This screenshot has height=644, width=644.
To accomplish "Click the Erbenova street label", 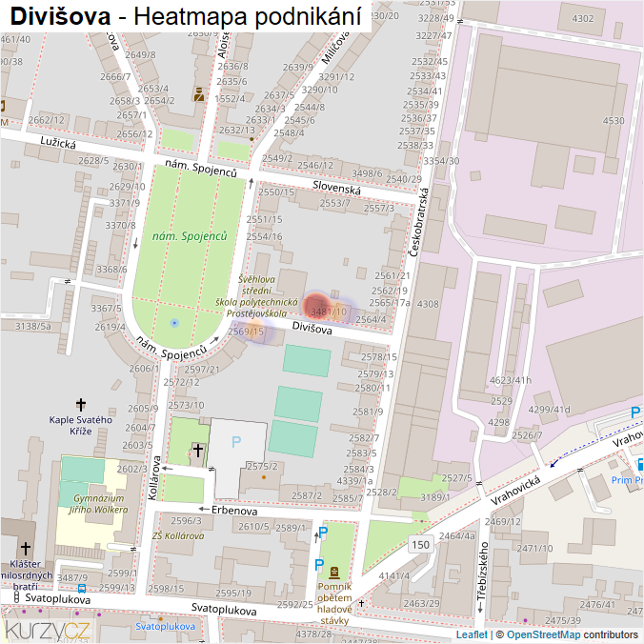I will pos(234,511).
